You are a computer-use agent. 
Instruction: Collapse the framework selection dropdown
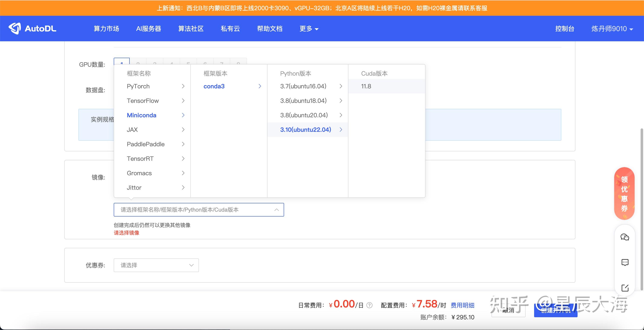pos(276,210)
